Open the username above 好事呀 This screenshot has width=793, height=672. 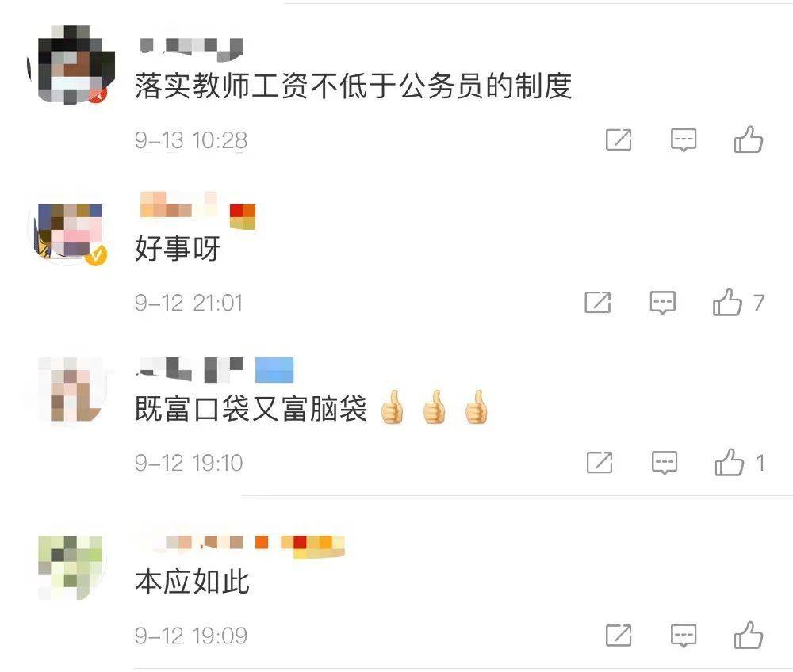click(x=178, y=204)
